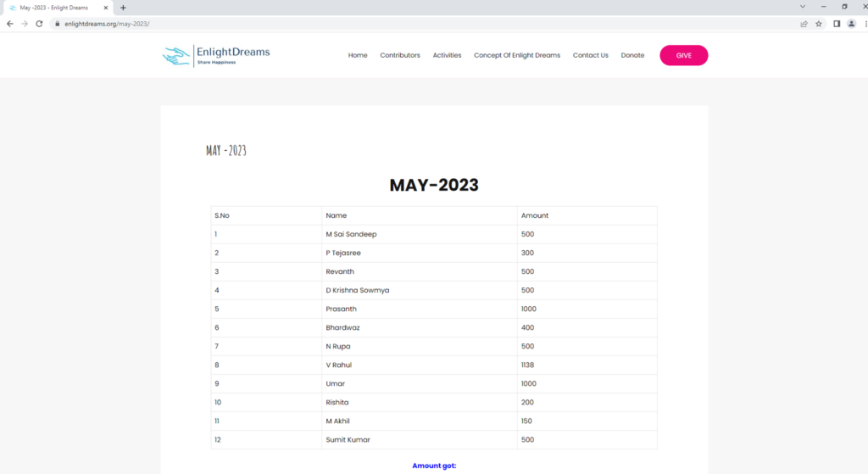Image resolution: width=868 pixels, height=474 pixels.
Task: Close the May-2023 browser tab
Action: (x=106, y=8)
